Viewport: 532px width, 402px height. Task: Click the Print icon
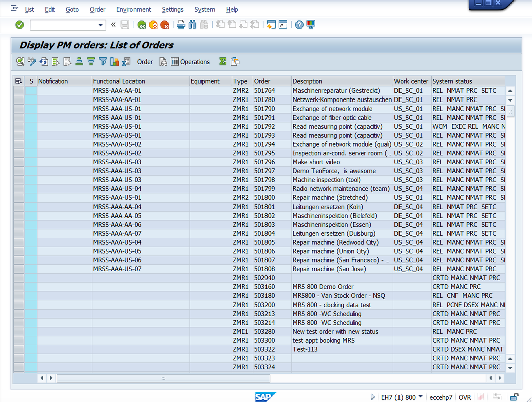(181, 25)
